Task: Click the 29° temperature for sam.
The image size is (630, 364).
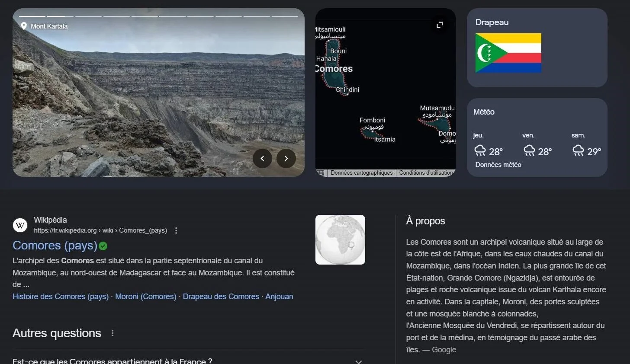Action: coord(594,152)
